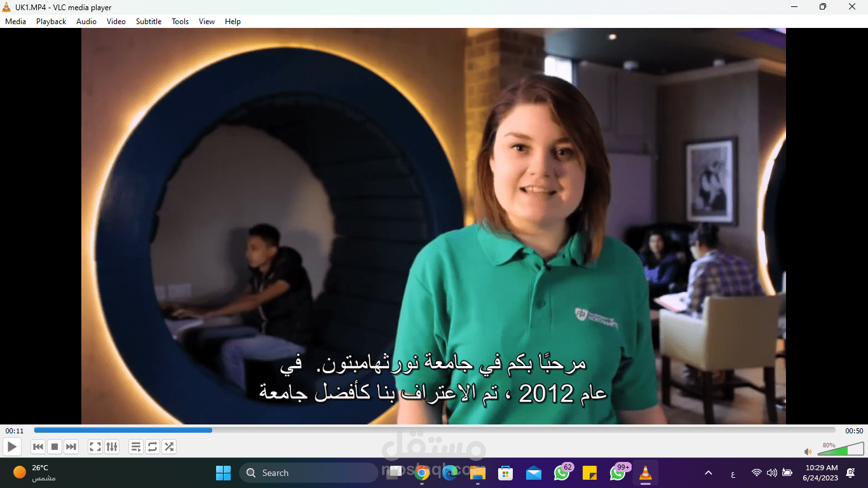Image resolution: width=868 pixels, height=488 pixels.
Task: Click the taskbar Search box
Action: (x=308, y=473)
